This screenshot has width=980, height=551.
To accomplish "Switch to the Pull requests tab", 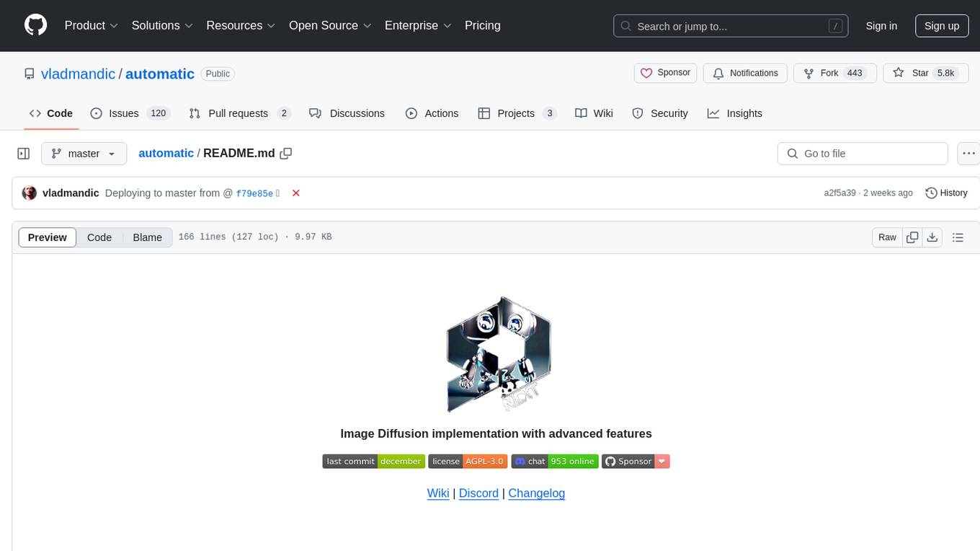I will [x=239, y=113].
